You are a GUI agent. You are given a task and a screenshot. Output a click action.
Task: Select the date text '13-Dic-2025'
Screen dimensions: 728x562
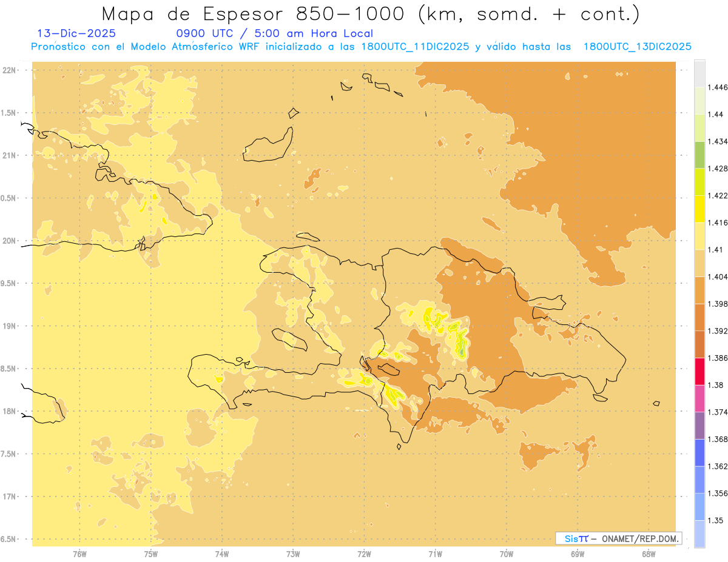click(x=76, y=33)
